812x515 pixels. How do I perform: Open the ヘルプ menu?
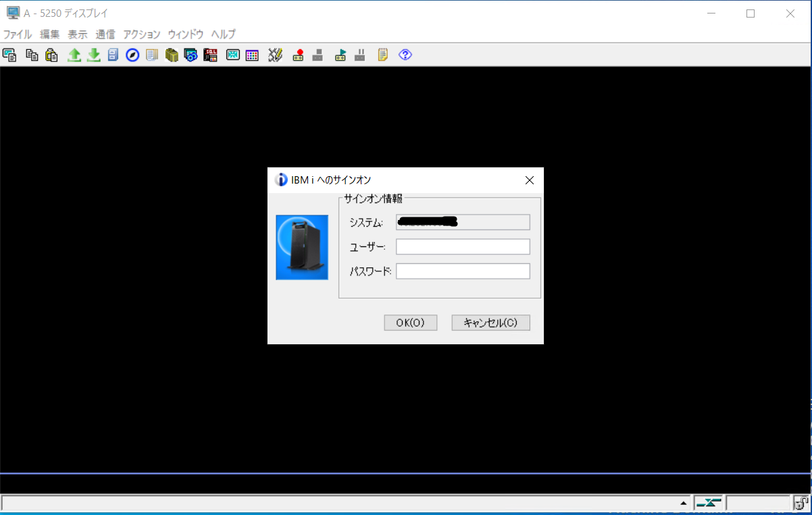tap(223, 34)
